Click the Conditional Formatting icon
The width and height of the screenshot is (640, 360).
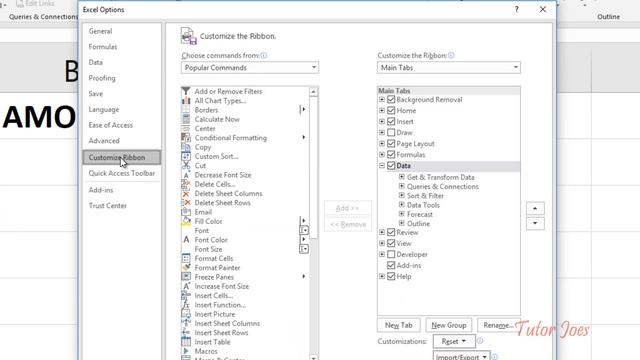click(x=186, y=138)
